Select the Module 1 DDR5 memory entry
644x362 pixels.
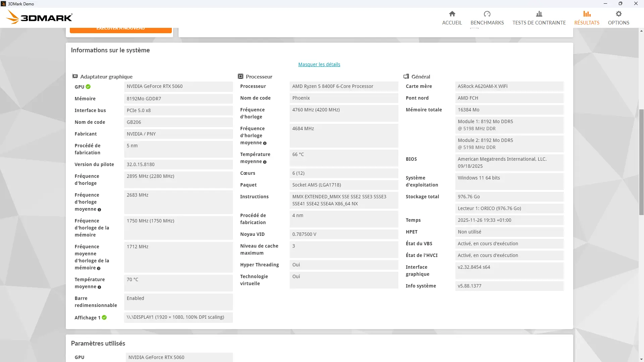coord(509,125)
